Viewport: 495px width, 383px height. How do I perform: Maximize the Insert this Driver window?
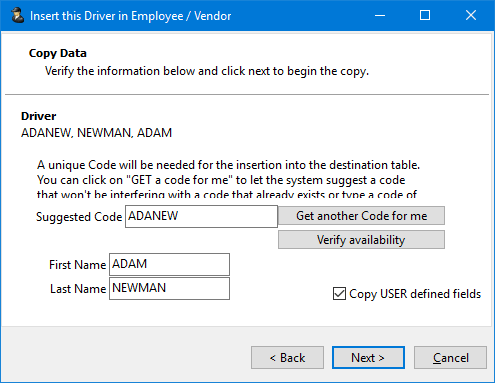425,15
